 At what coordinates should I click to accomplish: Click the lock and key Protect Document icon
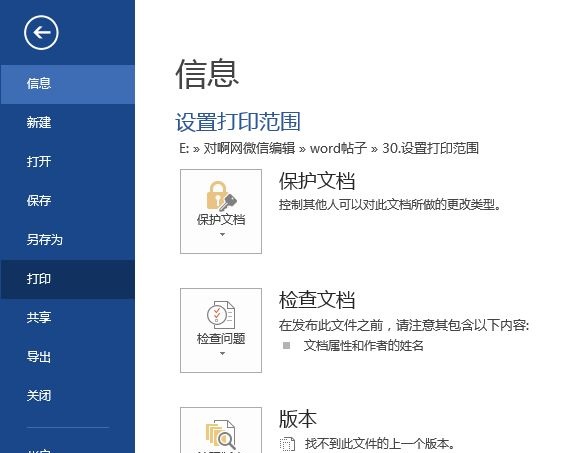[221, 196]
